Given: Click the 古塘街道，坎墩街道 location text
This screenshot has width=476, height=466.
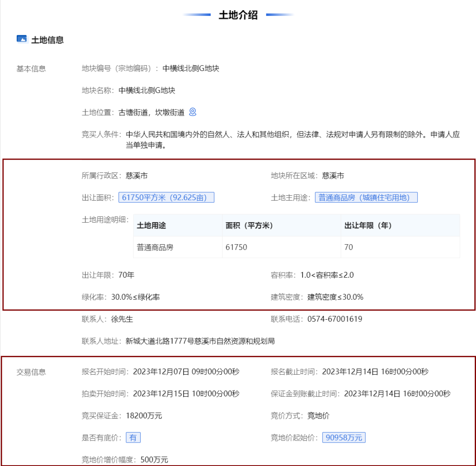Looking at the screenshot, I should [x=152, y=112].
